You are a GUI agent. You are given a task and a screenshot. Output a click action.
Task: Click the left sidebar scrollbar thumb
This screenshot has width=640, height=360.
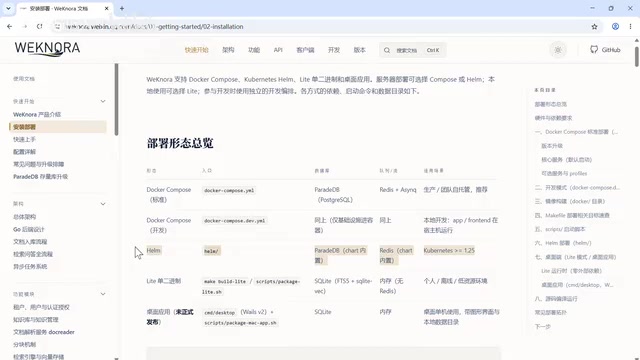(x=116, y=99)
